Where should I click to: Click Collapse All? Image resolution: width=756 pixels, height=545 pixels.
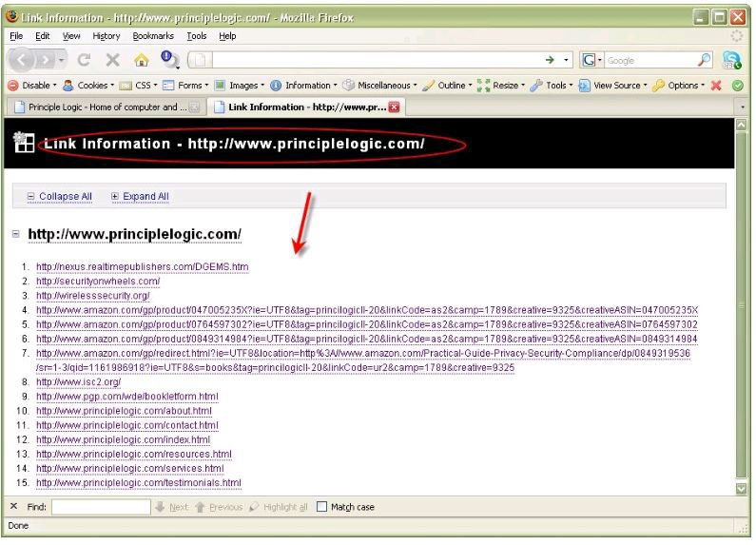(x=59, y=196)
